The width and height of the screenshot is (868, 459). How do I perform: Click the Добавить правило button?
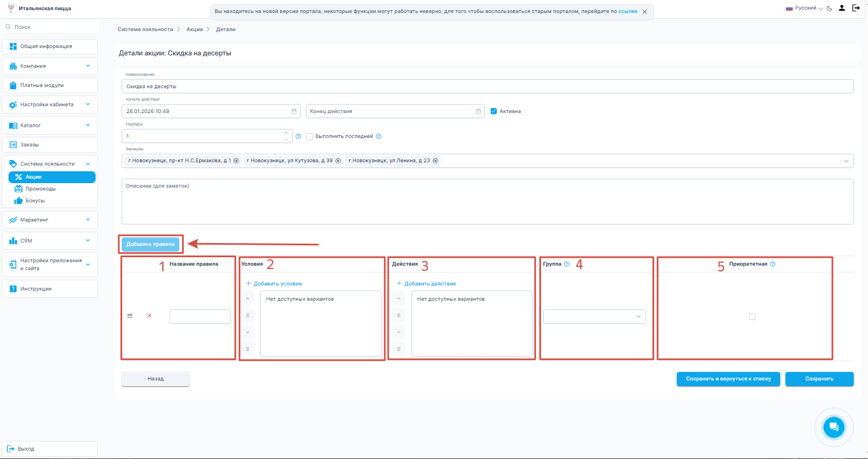tap(151, 244)
